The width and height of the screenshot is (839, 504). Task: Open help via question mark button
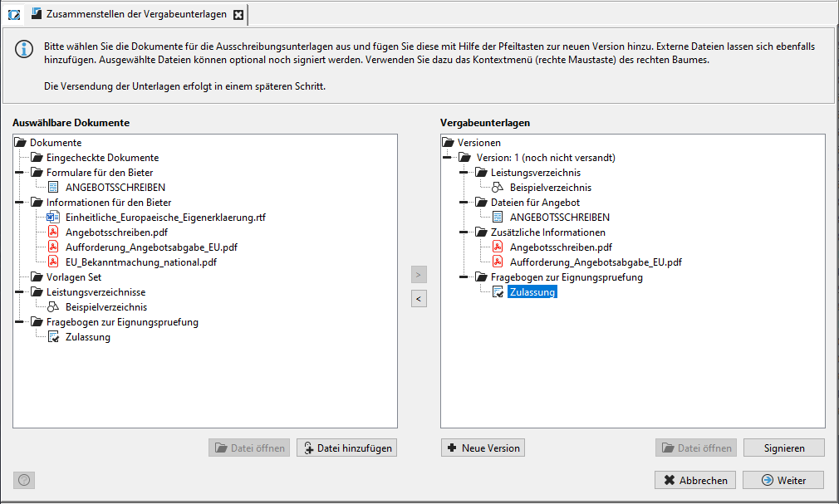click(x=24, y=480)
